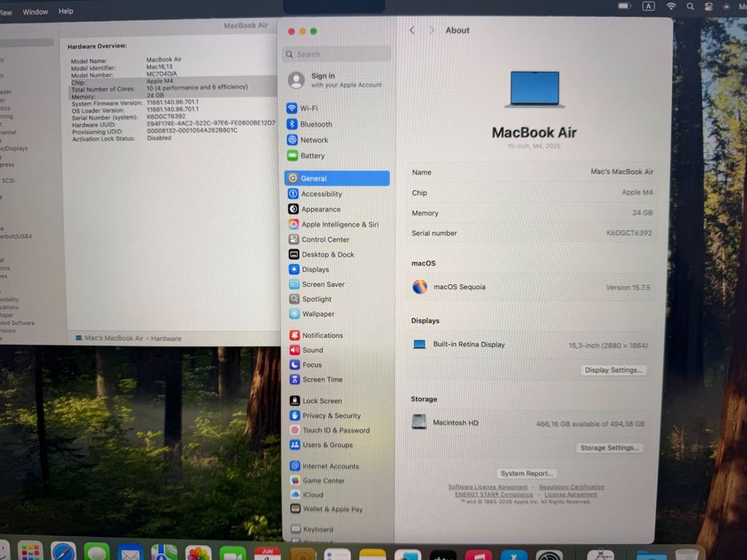Click the battery icon in the menu bar
Screen dimensions: 747x560
pos(624,6)
